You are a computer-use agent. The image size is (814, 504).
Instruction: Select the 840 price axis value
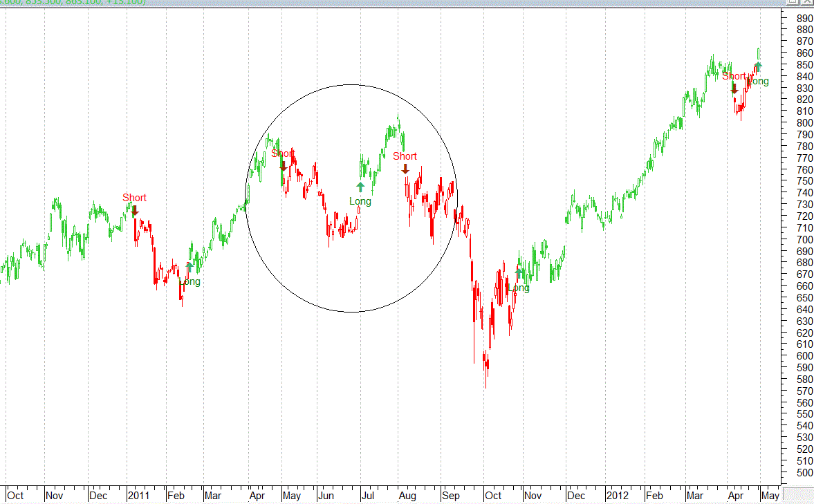[804, 76]
